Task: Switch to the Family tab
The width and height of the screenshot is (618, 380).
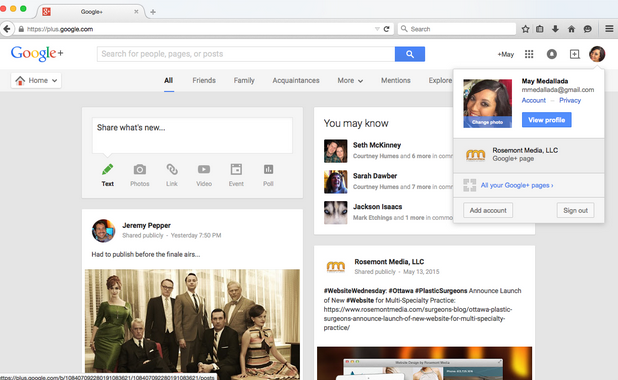Action: [x=244, y=80]
